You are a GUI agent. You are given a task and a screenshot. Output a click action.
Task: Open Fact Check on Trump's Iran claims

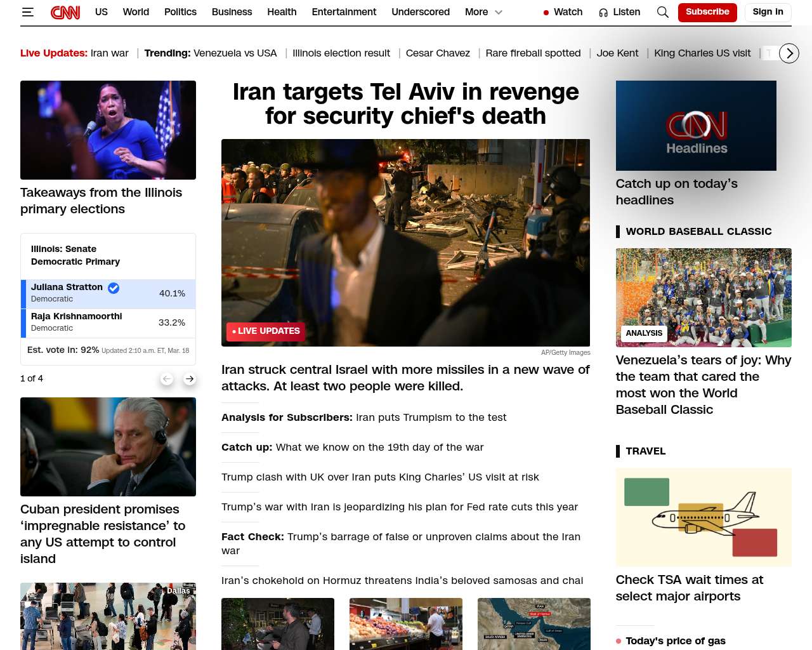click(x=401, y=543)
